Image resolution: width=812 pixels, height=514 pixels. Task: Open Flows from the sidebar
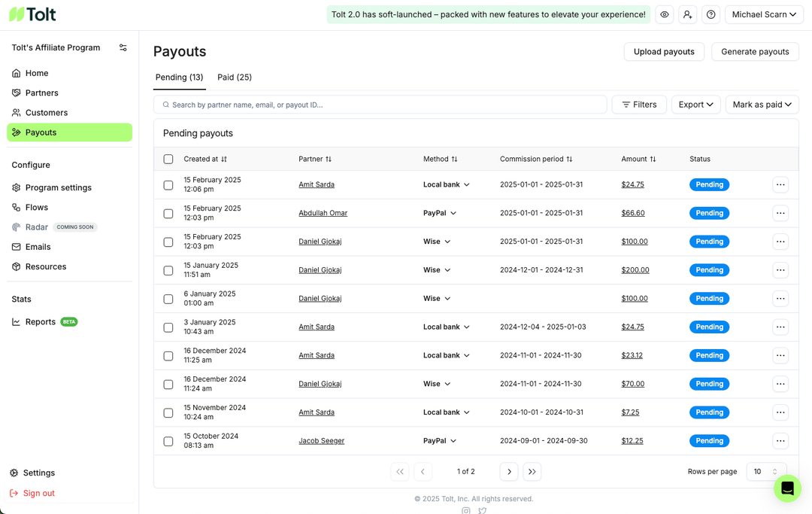coord(41,207)
